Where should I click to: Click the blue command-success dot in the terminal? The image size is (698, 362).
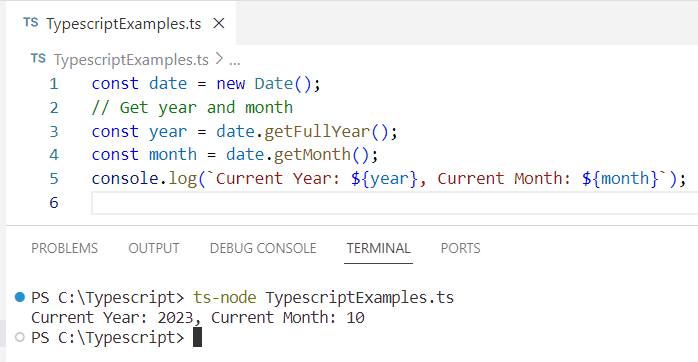tap(20, 297)
